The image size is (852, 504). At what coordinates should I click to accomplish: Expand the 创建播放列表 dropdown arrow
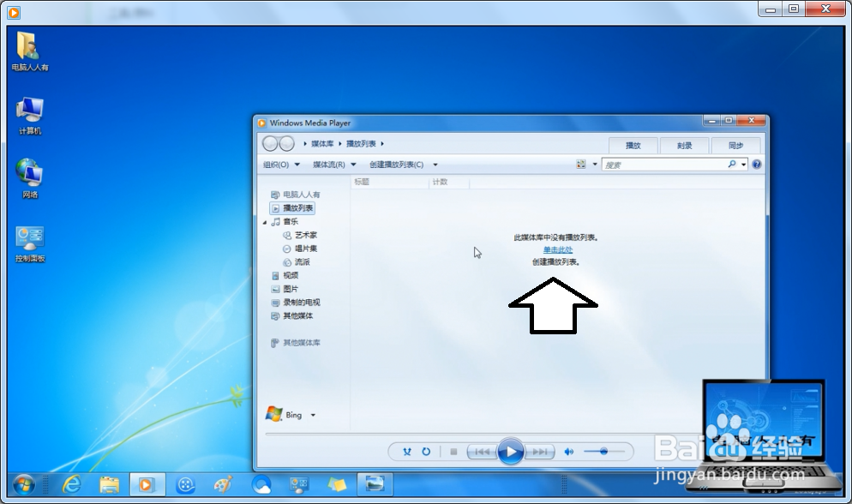click(435, 165)
